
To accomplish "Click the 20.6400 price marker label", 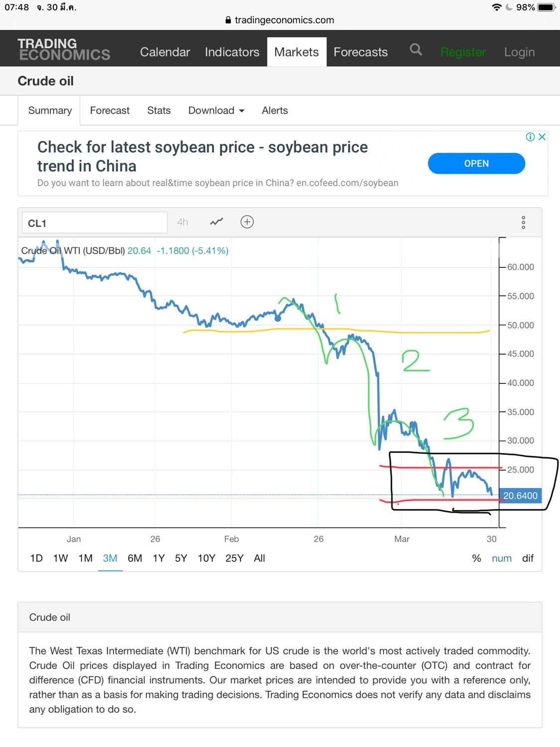I will click(520, 496).
